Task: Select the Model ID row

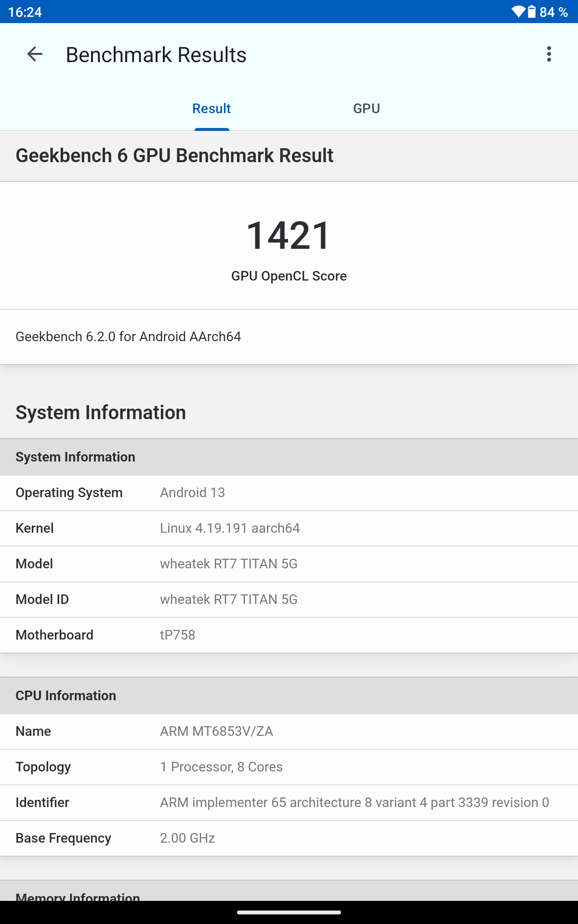Action: coord(289,600)
